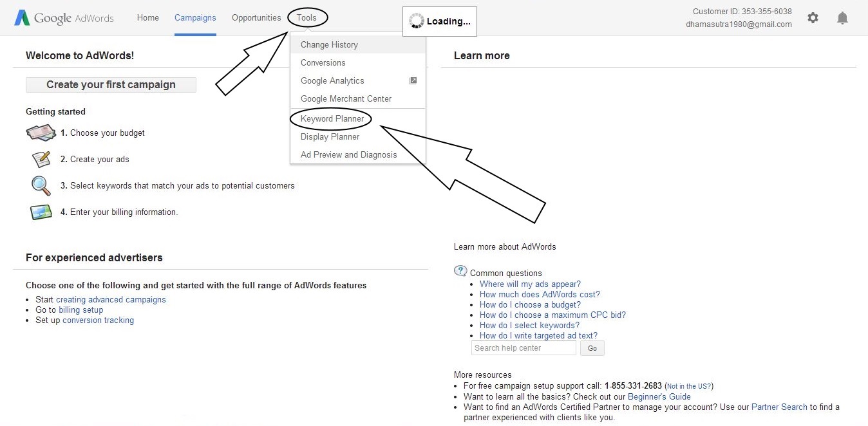Click '4. Enter your billing information'

click(x=119, y=212)
